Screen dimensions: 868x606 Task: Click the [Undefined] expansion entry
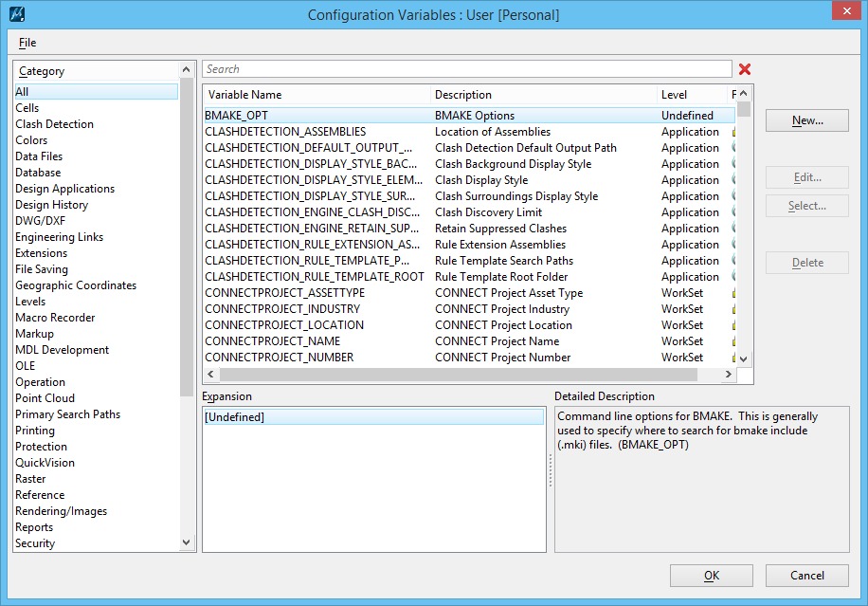coord(373,416)
